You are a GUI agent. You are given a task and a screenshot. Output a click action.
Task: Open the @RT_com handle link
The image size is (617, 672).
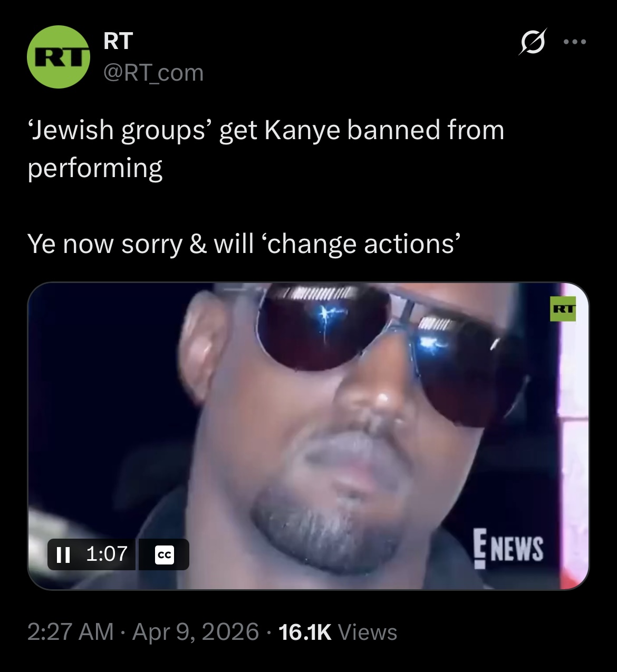coord(153,73)
